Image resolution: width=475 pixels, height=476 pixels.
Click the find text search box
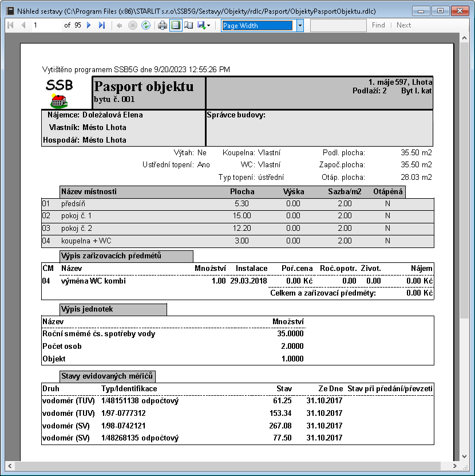338,25
